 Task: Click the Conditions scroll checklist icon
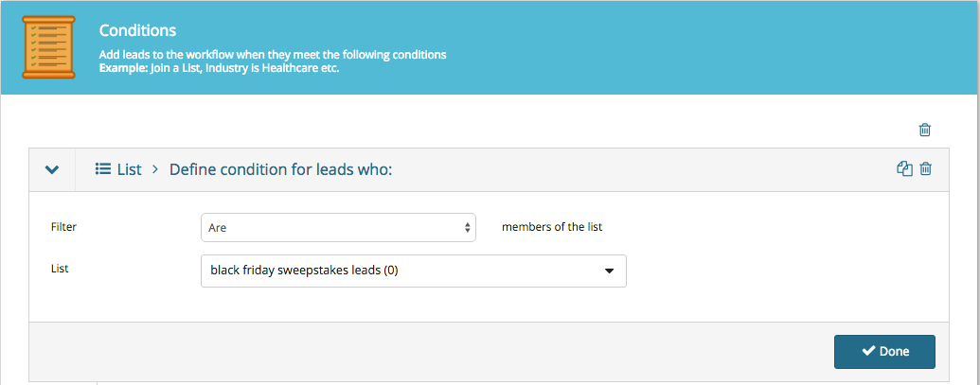(x=48, y=47)
